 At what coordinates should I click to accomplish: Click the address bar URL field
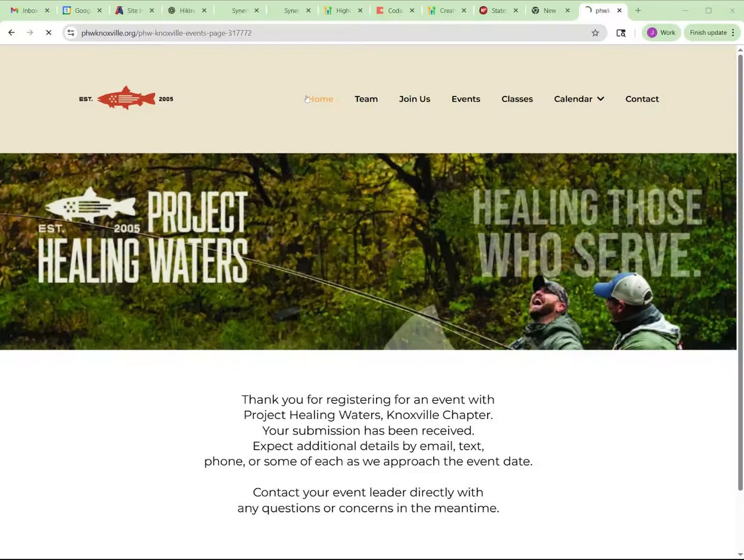(331, 33)
